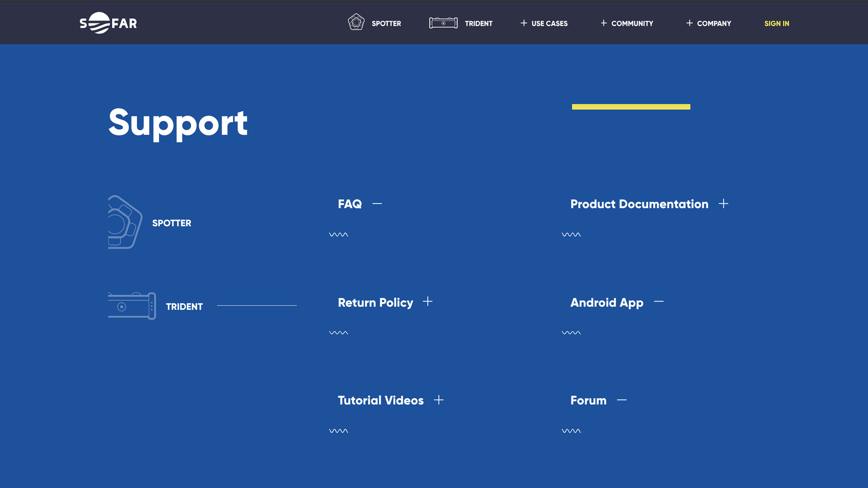Expand the Return Policy plus sign
The width and height of the screenshot is (868, 488).
[427, 301]
